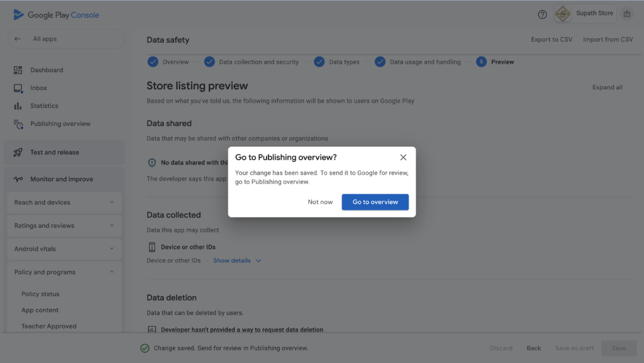Viewport: 644px width, 363px height.
Task: Open Dashboard from the sidebar icon
Action: 18,70
